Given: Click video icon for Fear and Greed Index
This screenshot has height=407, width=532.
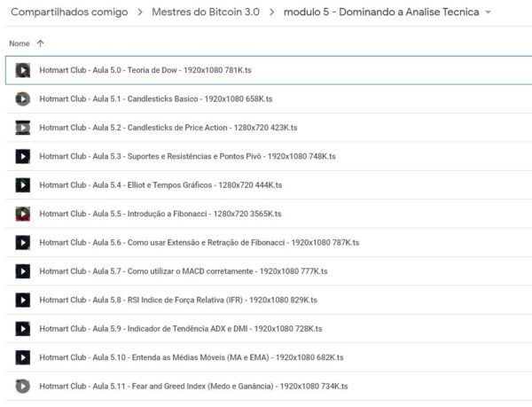Looking at the screenshot, I should tap(23, 386).
